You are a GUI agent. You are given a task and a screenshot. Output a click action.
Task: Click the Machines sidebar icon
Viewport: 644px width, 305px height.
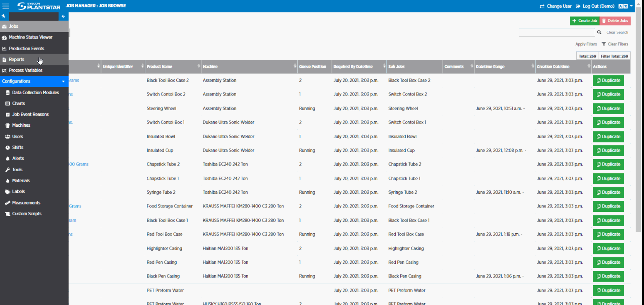click(8, 126)
